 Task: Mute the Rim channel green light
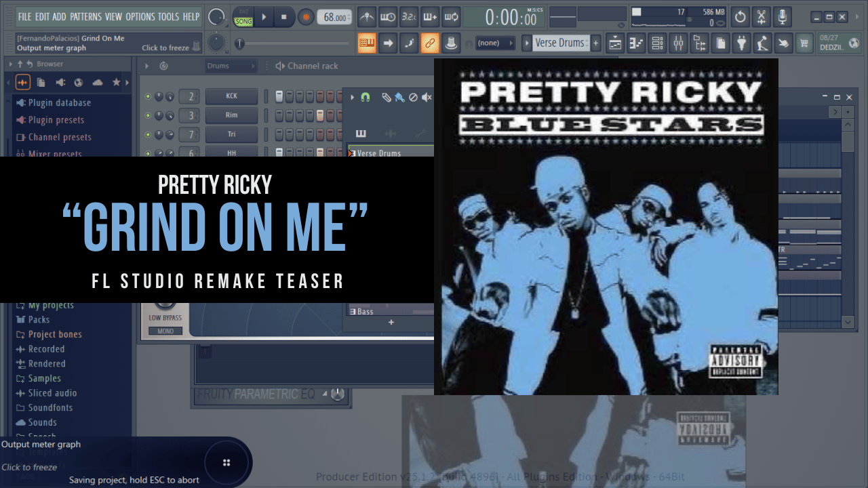coord(148,115)
